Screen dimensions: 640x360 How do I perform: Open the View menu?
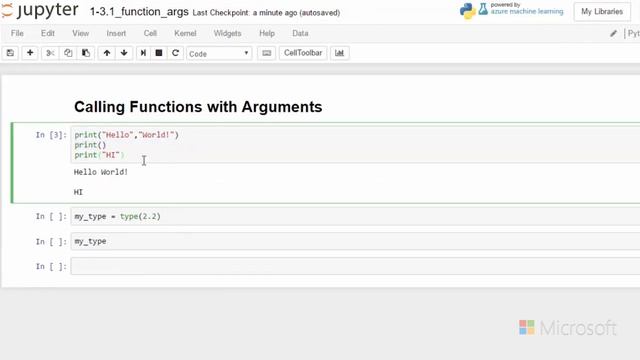pos(80,33)
